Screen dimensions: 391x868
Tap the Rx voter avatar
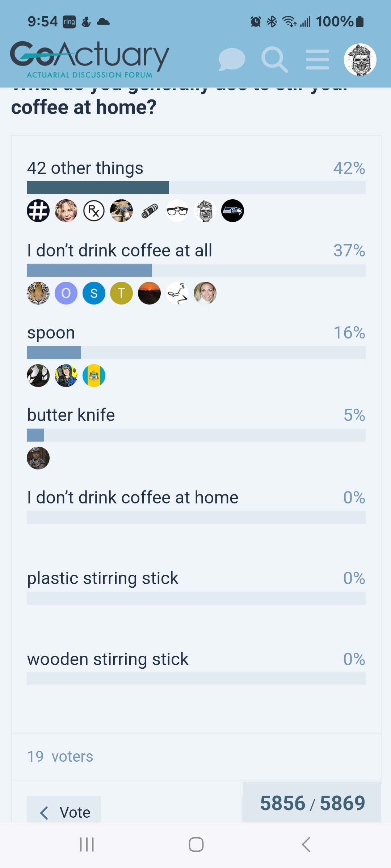pyautogui.click(x=94, y=210)
